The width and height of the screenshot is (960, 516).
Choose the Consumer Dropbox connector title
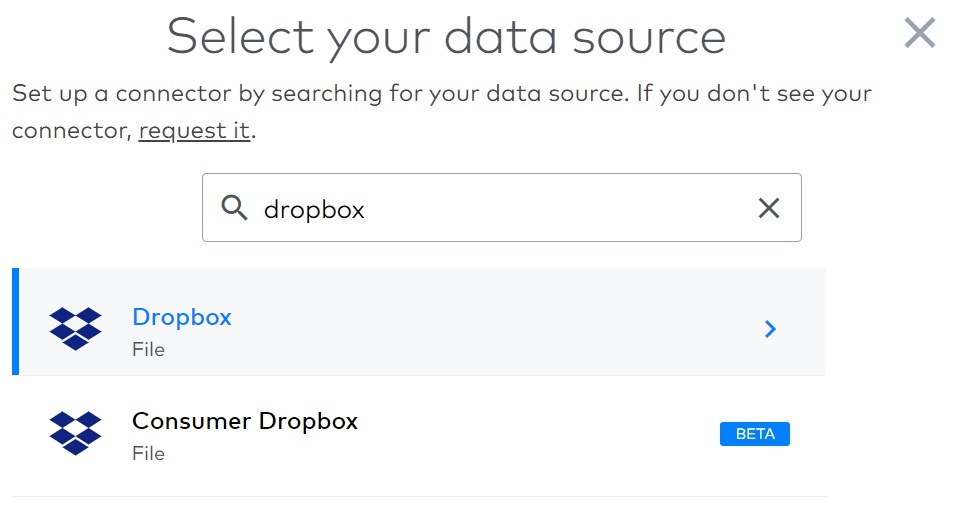tap(245, 421)
